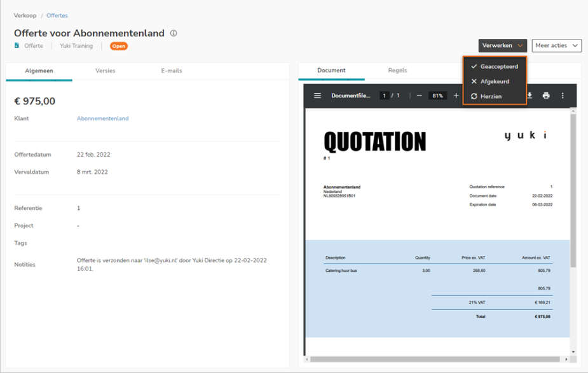The height and width of the screenshot is (373, 588).
Task: Open the Abonnementenland customer link
Action: click(103, 118)
